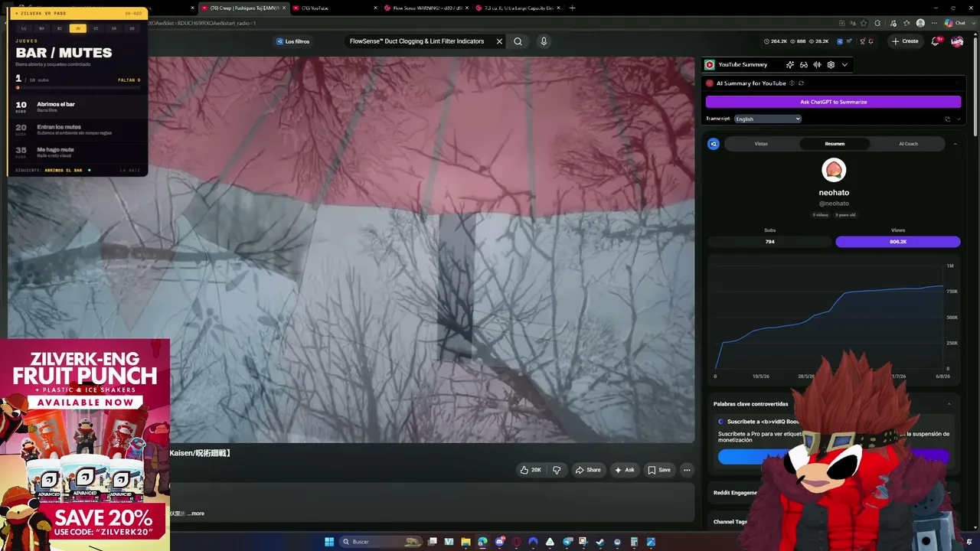
Task: Click the glasses icon in YouTube Summary
Action: (x=804, y=65)
